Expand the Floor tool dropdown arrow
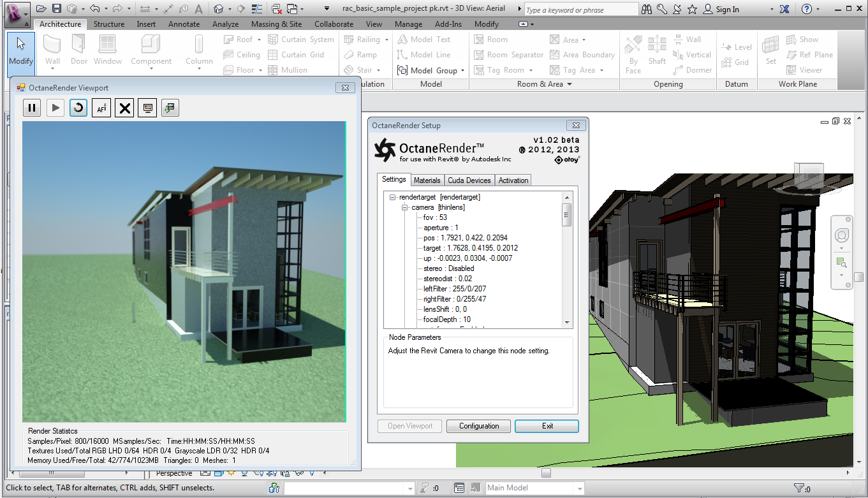 click(x=260, y=70)
